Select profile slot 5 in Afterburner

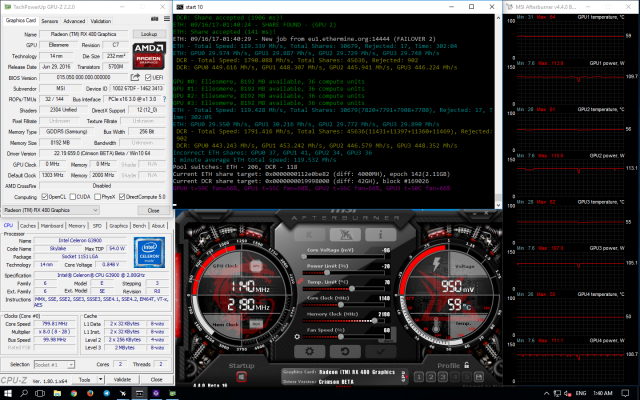pyautogui.click(x=467, y=377)
